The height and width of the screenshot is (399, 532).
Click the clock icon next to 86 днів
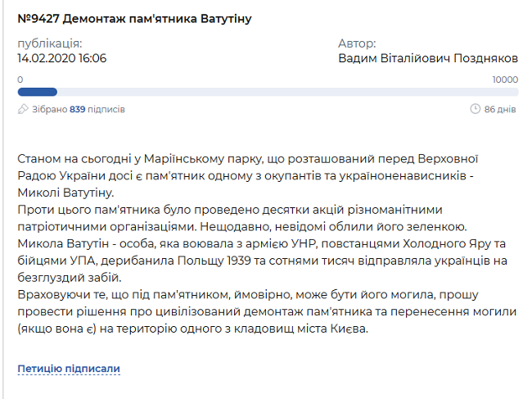coord(476,109)
